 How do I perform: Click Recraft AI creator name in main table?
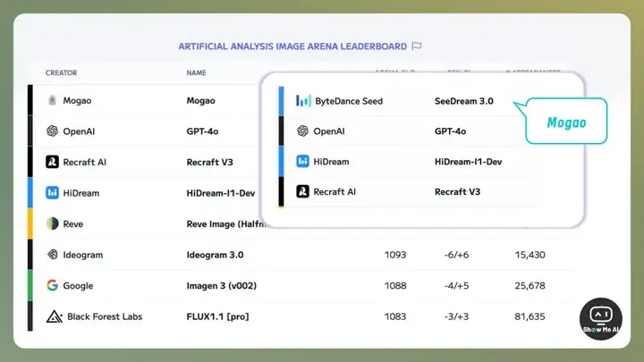tap(85, 162)
